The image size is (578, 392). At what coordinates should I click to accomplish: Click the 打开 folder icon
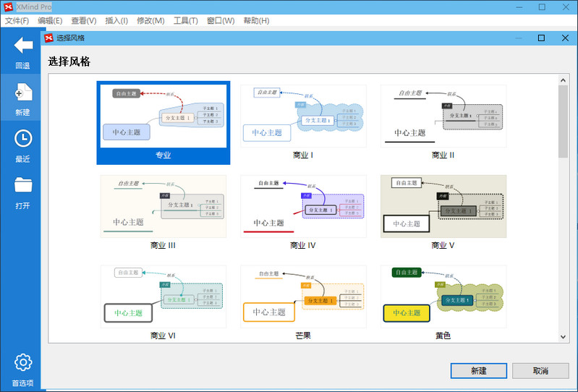(23, 185)
